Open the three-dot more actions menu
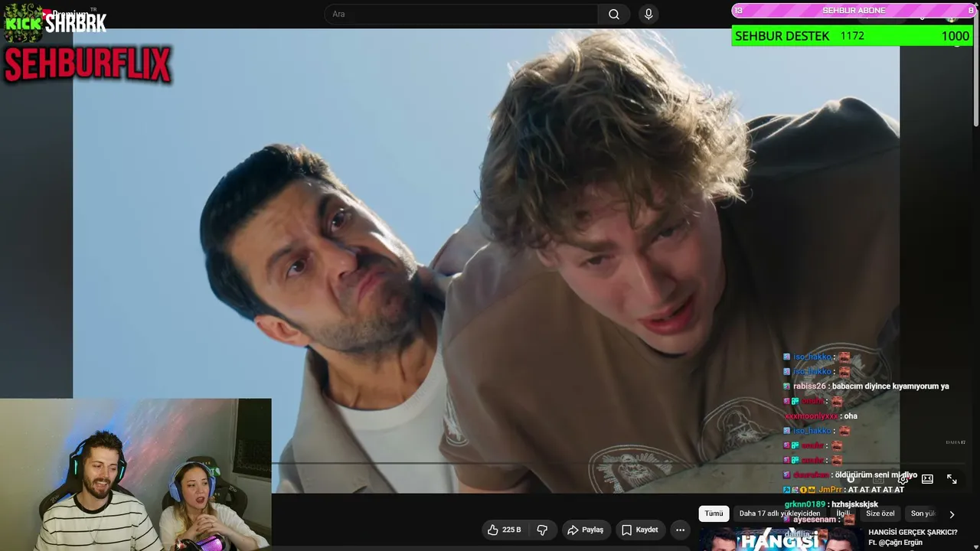The width and height of the screenshot is (980, 551). point(679,530)
